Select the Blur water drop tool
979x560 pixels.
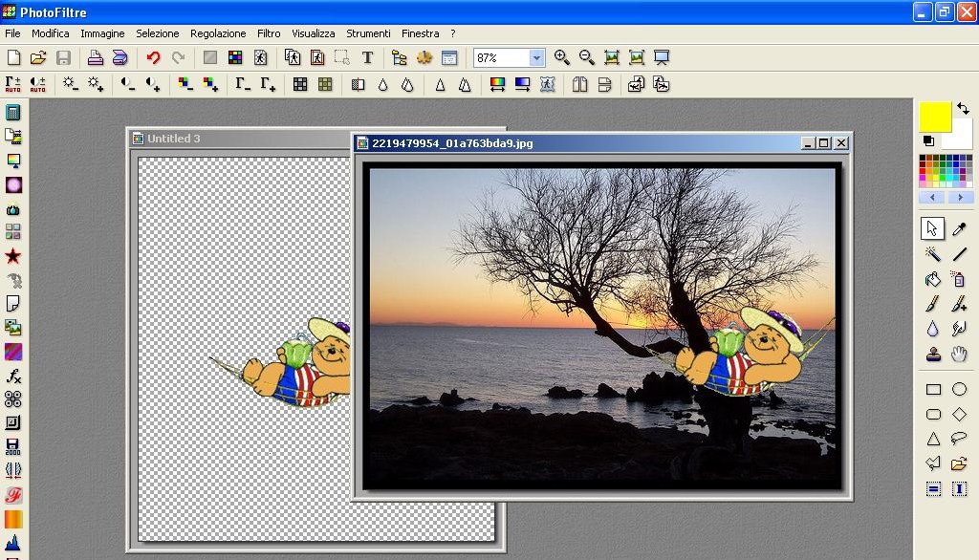(x=933, y=330)
